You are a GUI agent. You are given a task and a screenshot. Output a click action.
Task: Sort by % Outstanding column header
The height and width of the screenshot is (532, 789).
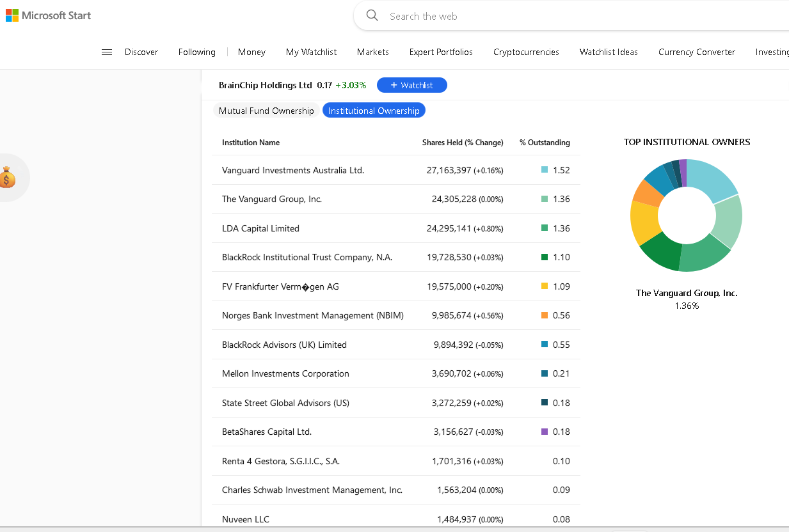tap(545, 143)
